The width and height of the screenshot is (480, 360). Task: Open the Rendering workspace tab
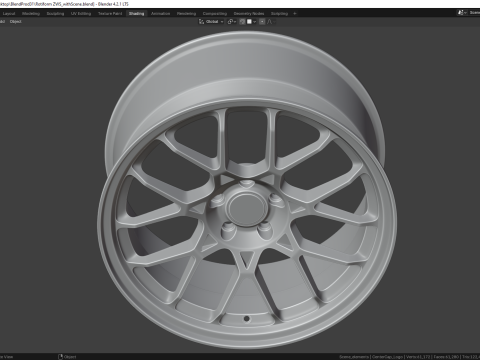click(186, 14)
